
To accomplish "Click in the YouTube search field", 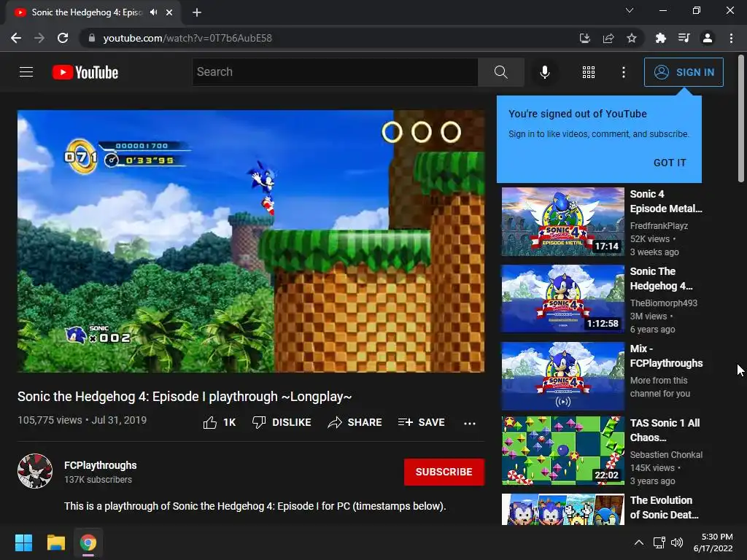I will 335,72.
